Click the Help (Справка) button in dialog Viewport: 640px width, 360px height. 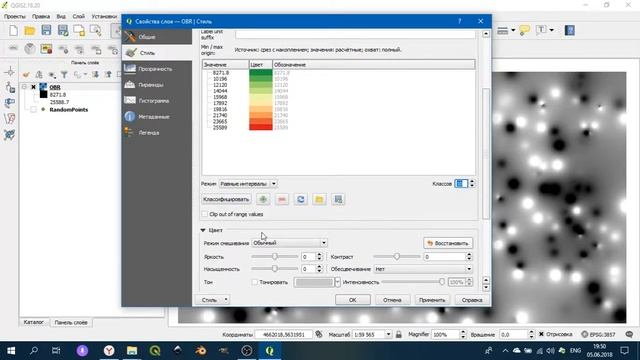click(x=472, y=300)
